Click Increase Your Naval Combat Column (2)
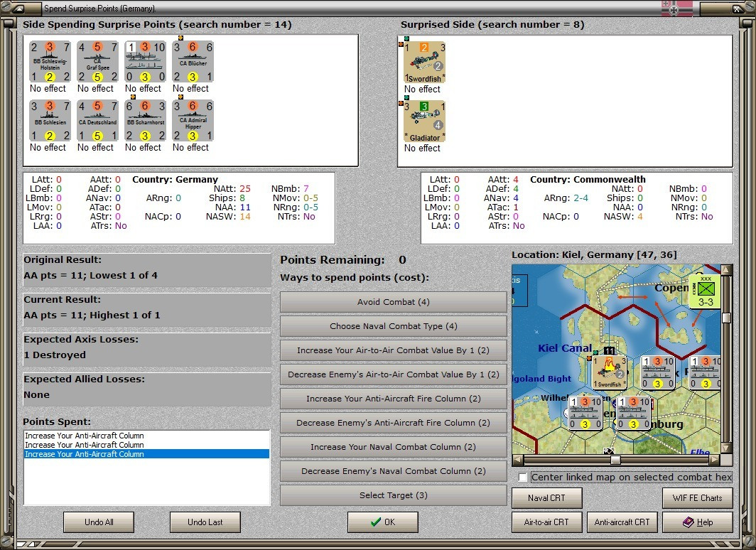The width and height of the screenshot is (756, 550). pyautogui.click(x=393, y=447)
